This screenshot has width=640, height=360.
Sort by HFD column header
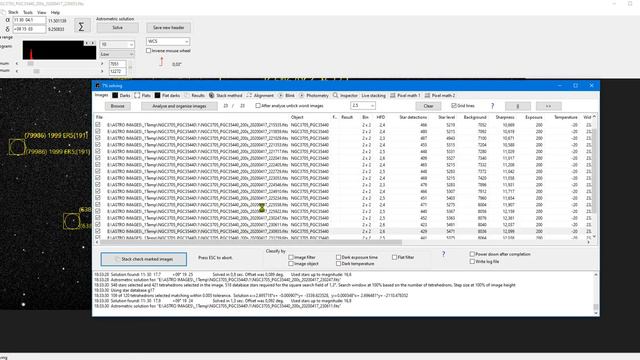381,117
